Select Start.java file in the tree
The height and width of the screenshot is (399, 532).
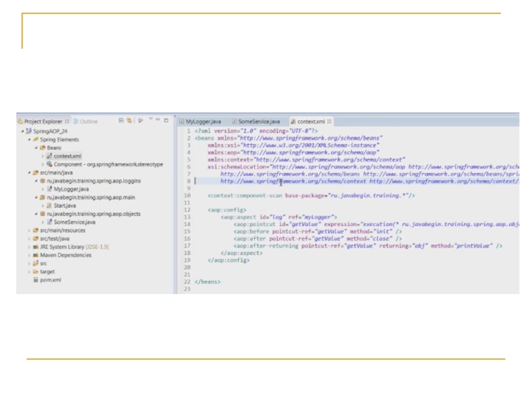point(65,205)
